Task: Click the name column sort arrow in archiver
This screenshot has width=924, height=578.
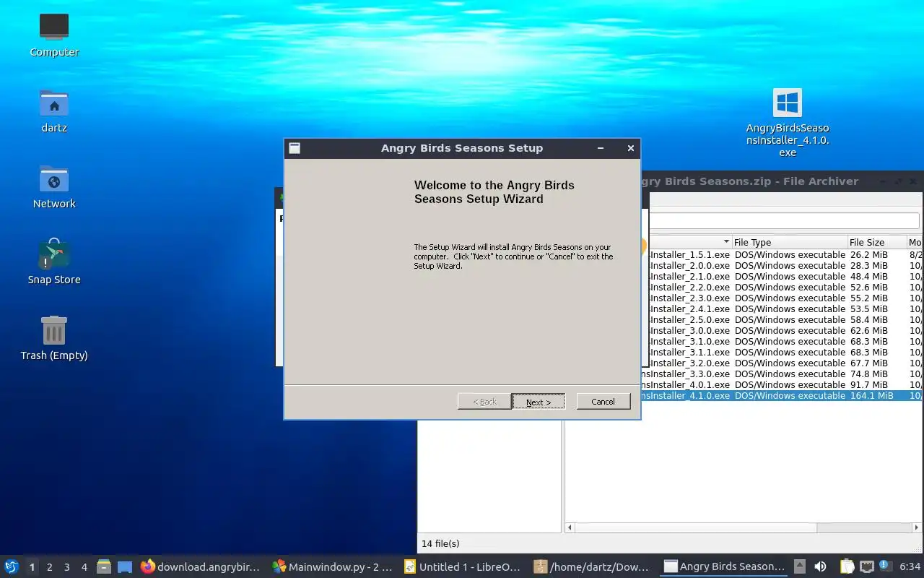Action: pyautogui.click(x=726, y=242)
